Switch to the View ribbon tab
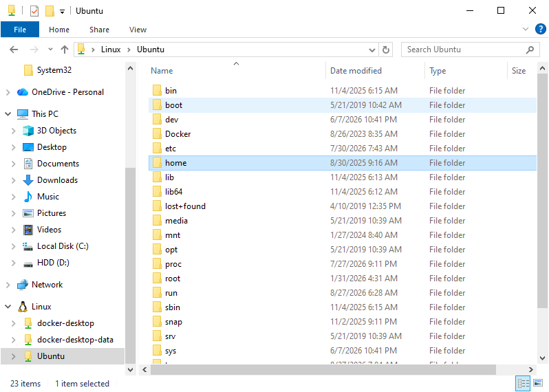This screenshot has height=392, width=549. [138, 30]
